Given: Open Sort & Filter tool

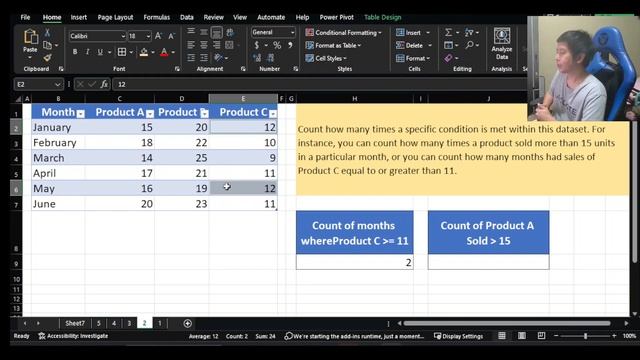Looking at the screenshot, I should click(x=469, y=32).
